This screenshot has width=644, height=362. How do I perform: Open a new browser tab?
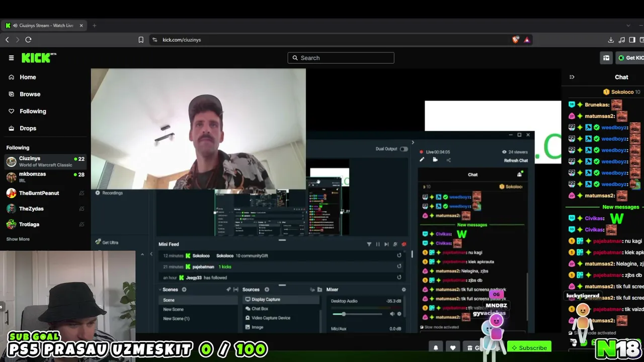click(x=94, y=26)
